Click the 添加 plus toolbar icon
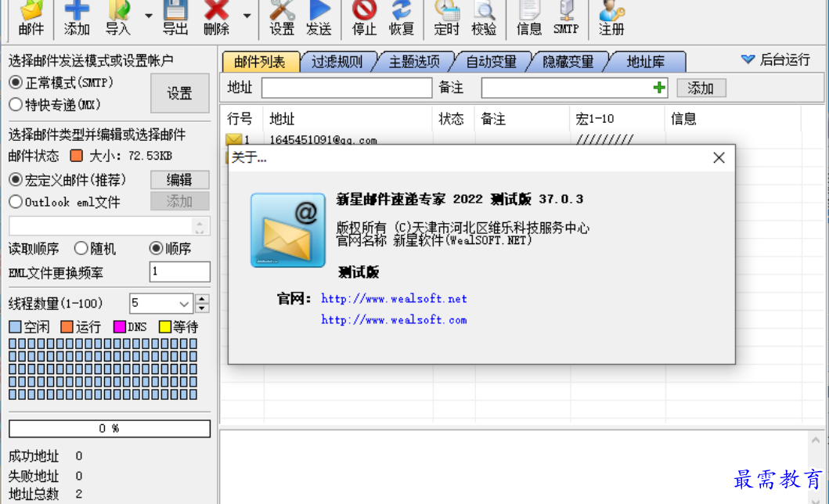The image size is (829, 504). [x=77, y=19]
